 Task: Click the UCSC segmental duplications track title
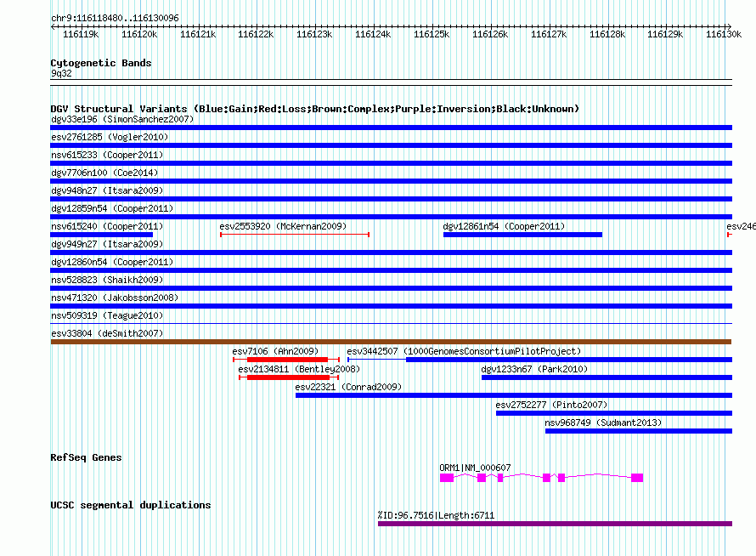coord(131,505)
